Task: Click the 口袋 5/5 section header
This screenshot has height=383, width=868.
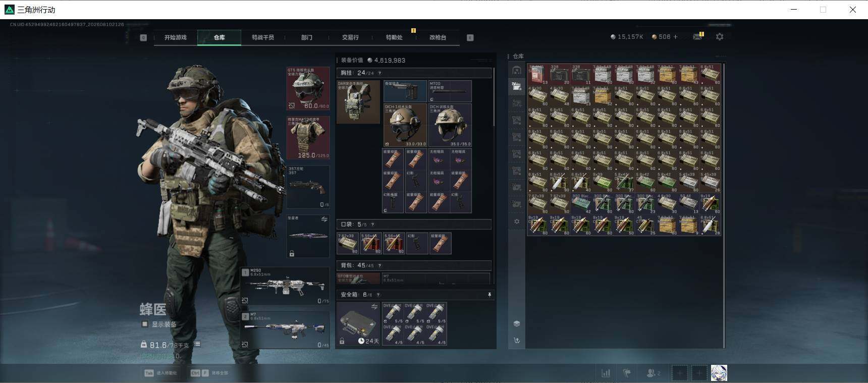Action: [x=414, y=225]
